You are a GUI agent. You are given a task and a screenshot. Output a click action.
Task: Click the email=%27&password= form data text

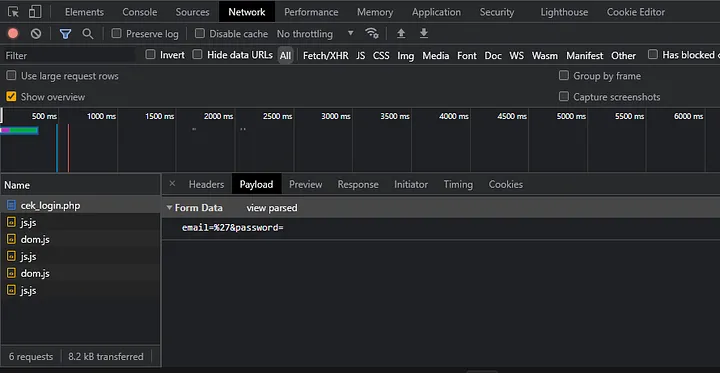(233, 228)
